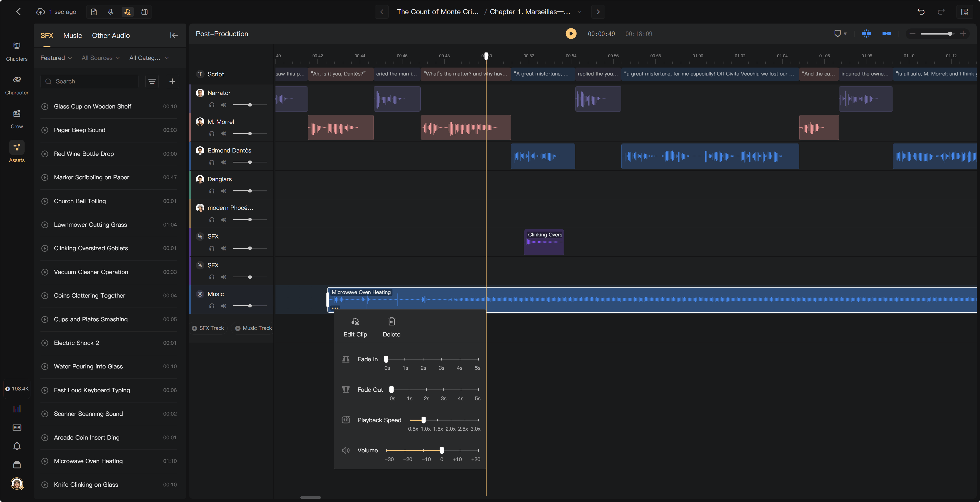Screen dimensions: 980x502
Task: Open the Chapters sidebar panel
Action: [x=17, y=51]
